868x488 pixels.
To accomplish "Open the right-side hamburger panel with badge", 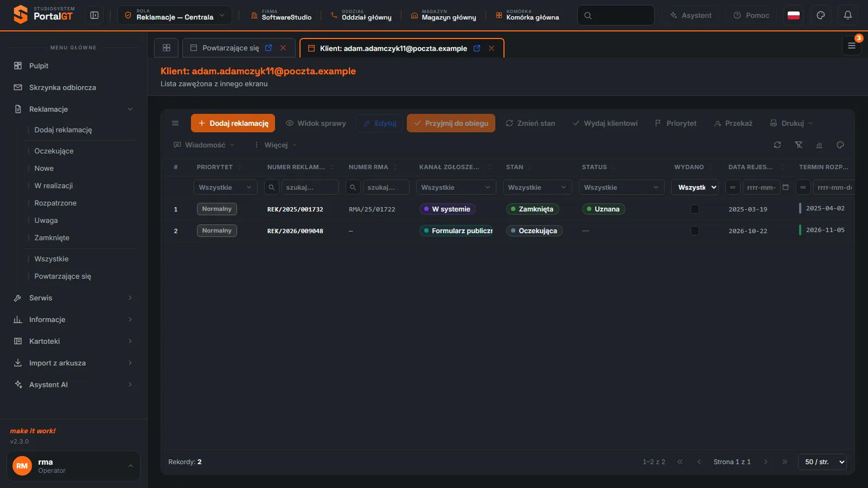I will [852, 46].
